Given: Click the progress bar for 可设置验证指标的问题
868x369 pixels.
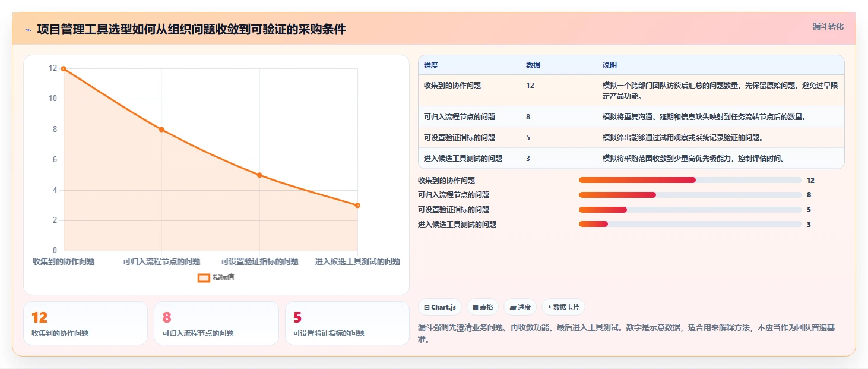Looking at the screenshot, I should coord(690,210).
